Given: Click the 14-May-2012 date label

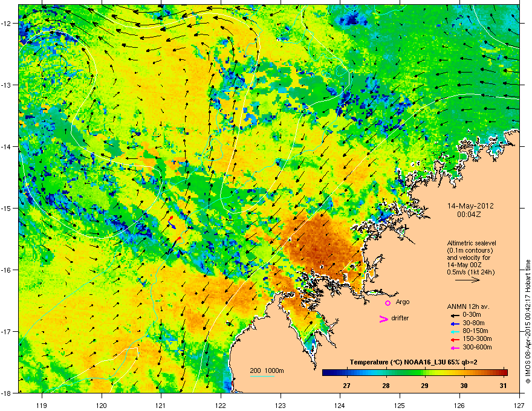Looking at the screenshot, I should 470,206.
